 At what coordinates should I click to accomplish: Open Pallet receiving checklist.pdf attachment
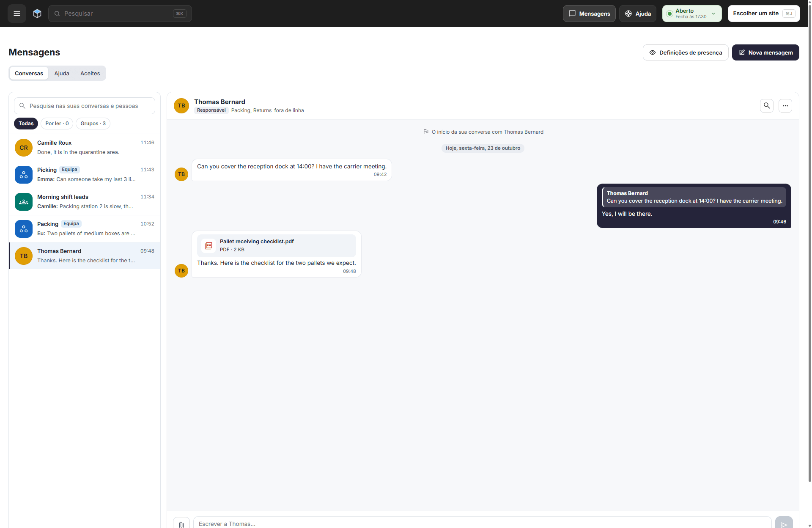(x=277, y=245)
